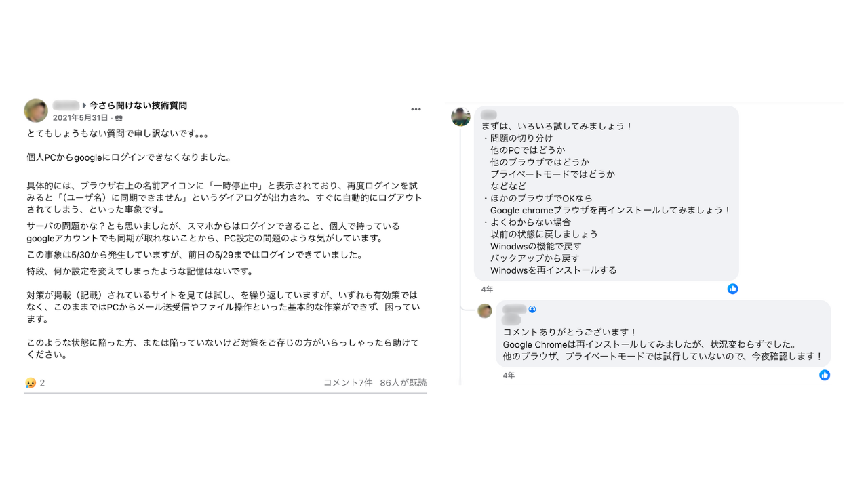Click the reaction count 2 on post
Image resolution: width=868 pixels, height=488 pixels.
[x=42, y=383]
